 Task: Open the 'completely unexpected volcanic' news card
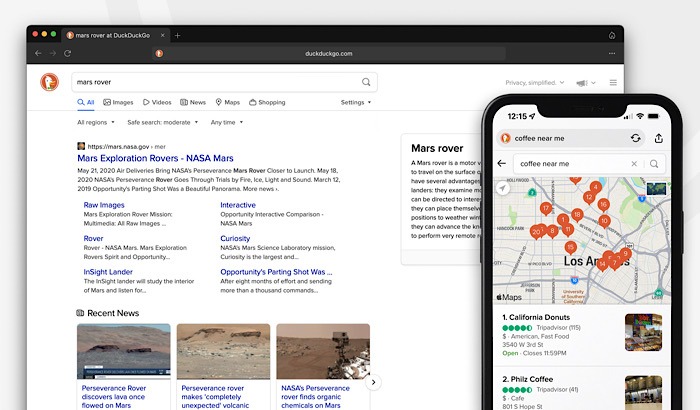click(x=223, y=366)
